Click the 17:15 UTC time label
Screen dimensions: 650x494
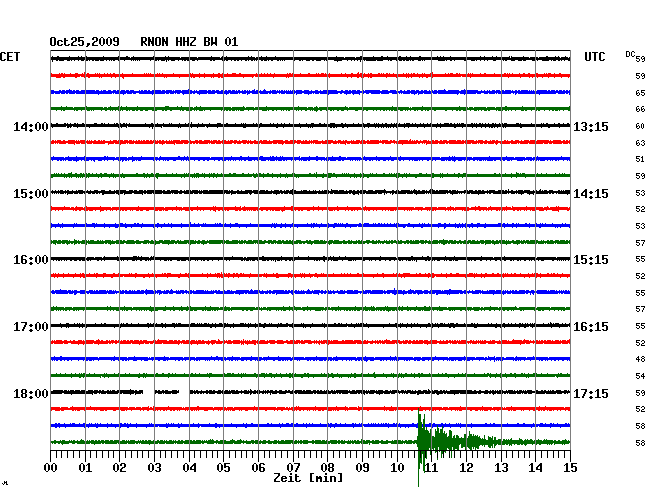[x=591, y=393]
